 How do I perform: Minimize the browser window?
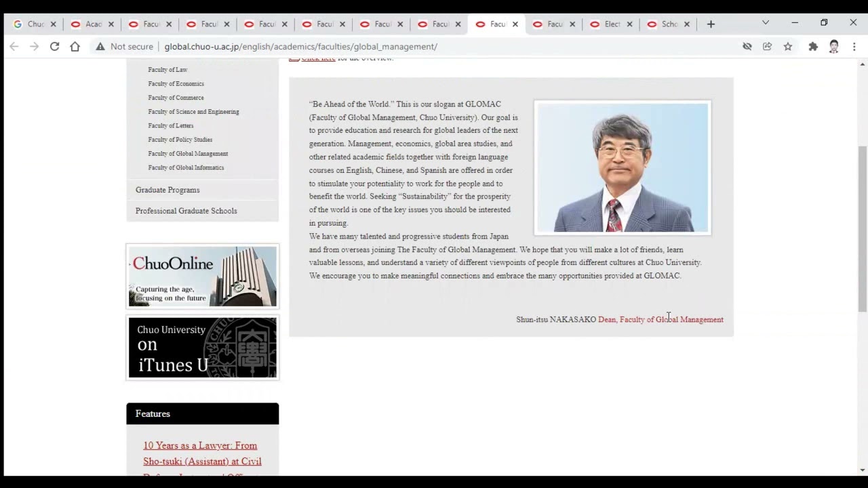[x=795, y=23]
